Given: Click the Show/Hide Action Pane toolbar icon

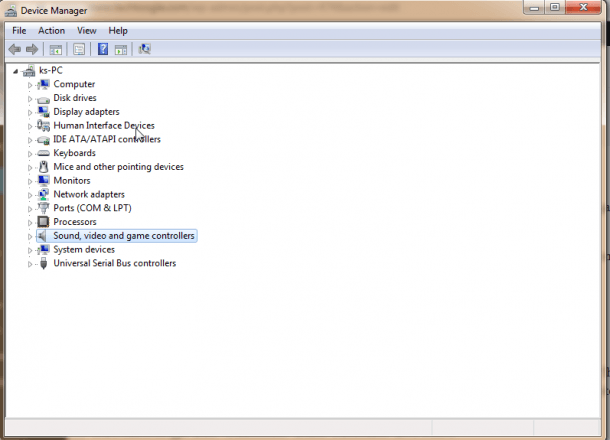Looking at the screenshot, I should [x=121, y=49].
